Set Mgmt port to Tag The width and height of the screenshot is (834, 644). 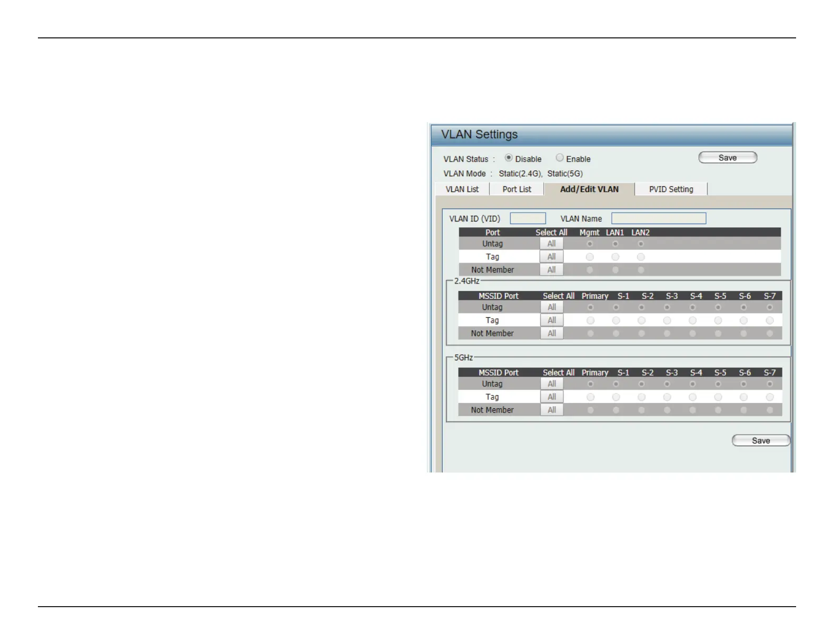[590, 257]
